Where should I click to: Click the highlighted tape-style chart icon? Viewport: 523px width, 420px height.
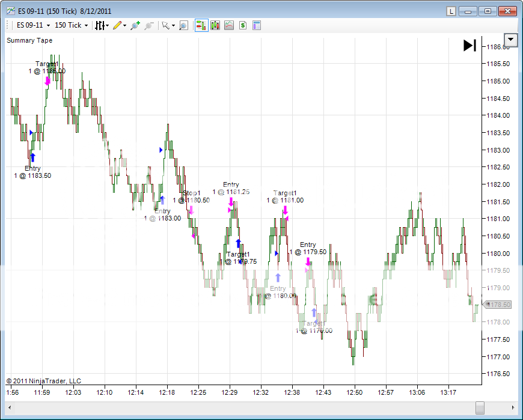[201, 25]
